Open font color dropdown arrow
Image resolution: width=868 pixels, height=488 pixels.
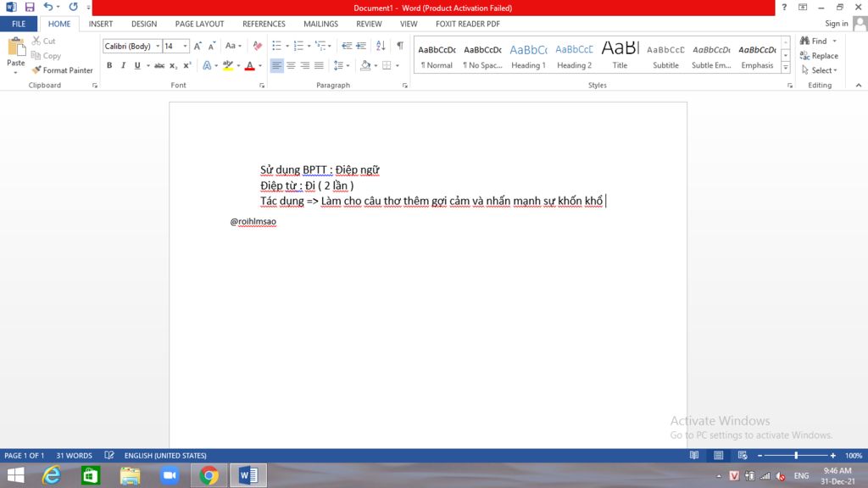260,65
